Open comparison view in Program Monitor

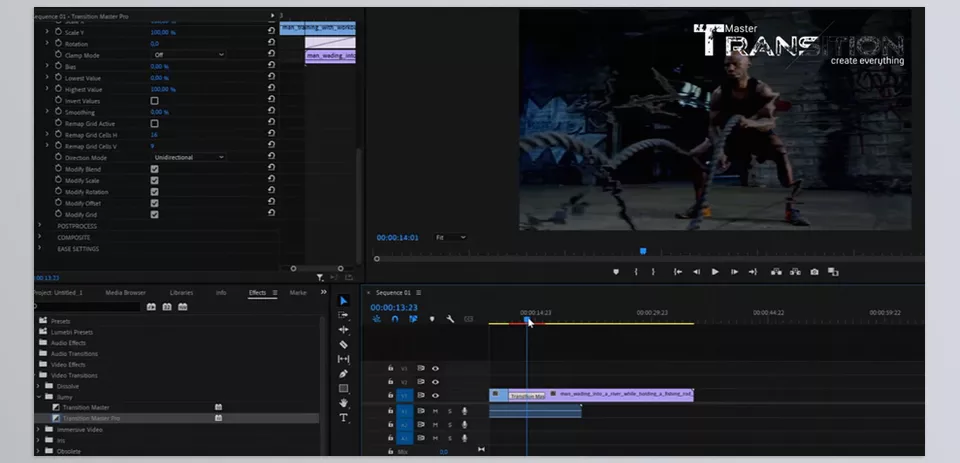pos(833,272)
